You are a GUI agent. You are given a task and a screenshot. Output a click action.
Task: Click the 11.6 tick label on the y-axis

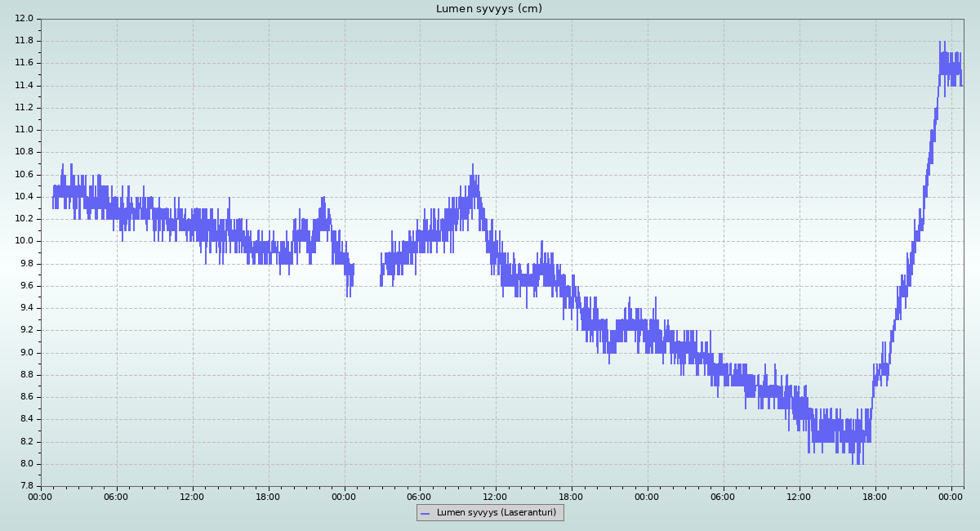(x=24, y=63)
